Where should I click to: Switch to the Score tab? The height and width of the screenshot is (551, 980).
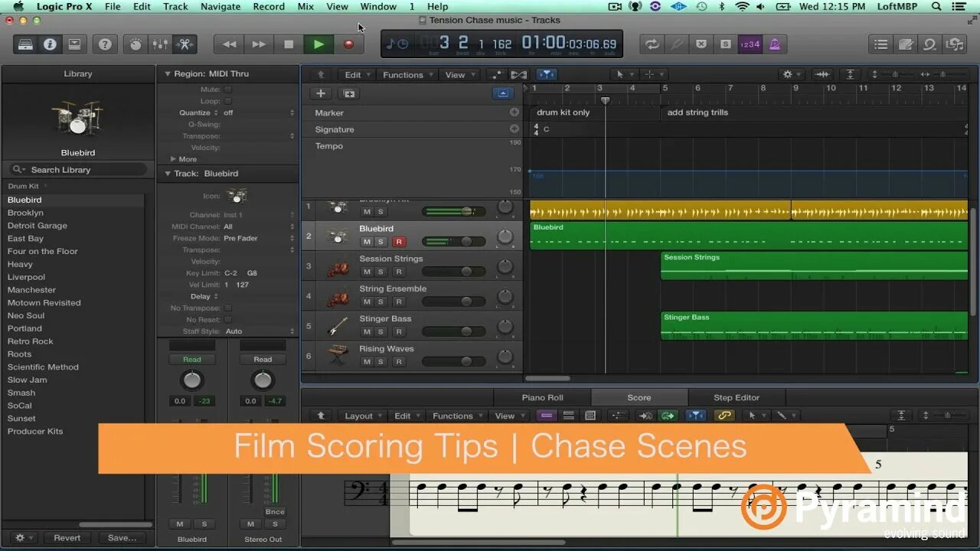click(639, 397)
